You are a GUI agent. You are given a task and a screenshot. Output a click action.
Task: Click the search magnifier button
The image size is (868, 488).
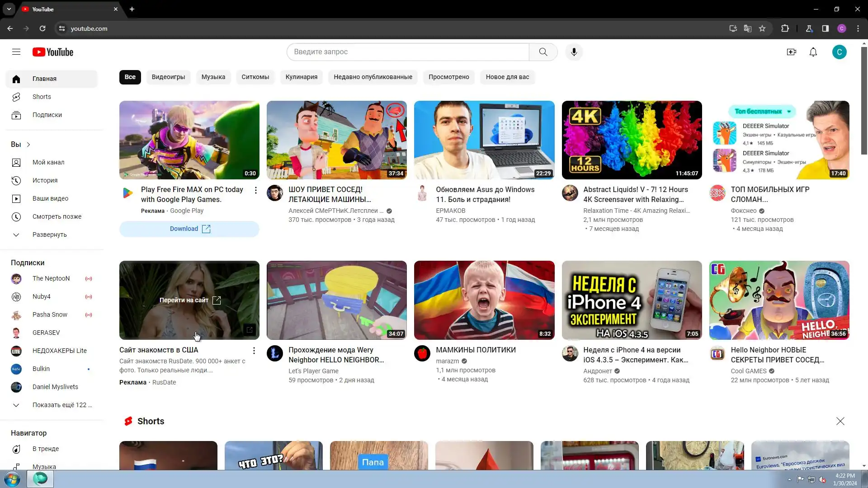[x=543, y=52]
